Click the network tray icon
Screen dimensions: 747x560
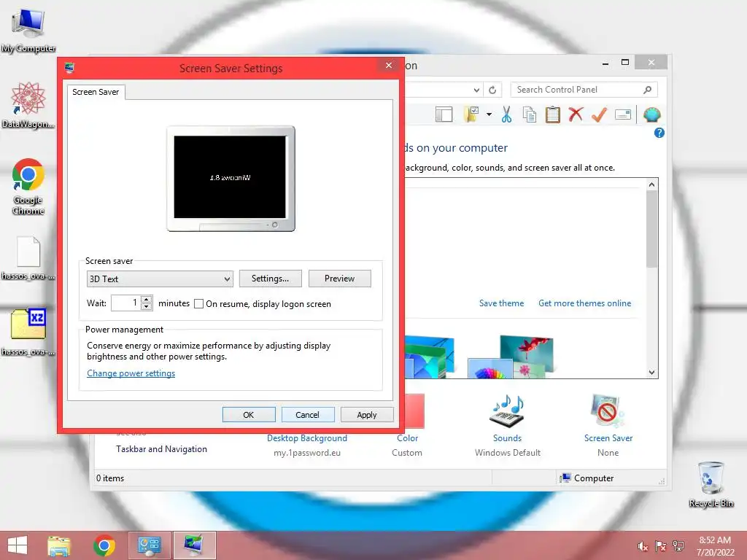678,546
